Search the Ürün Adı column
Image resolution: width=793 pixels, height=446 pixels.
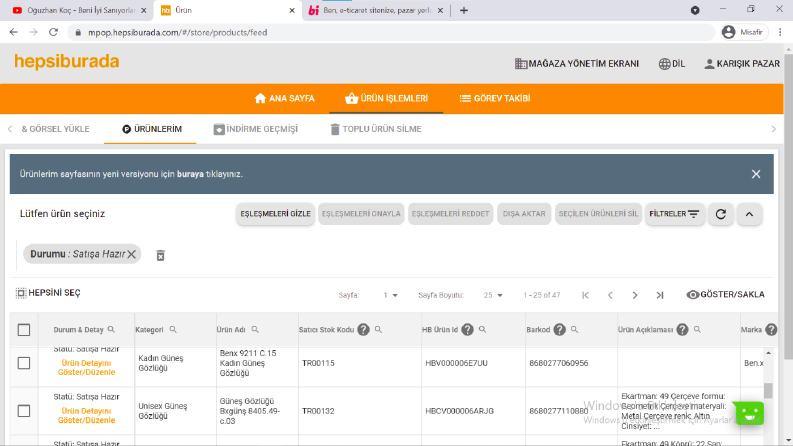(x=255, y=330)
